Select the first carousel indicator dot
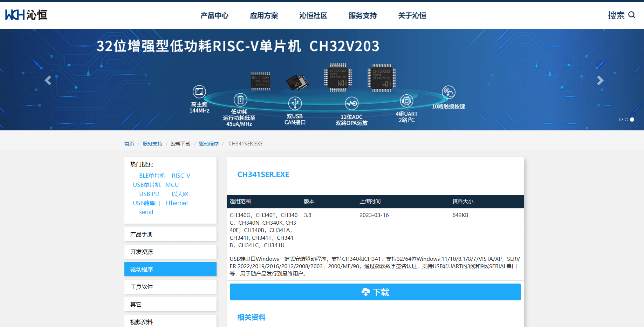The image size is (644, 327). (621, 120)
